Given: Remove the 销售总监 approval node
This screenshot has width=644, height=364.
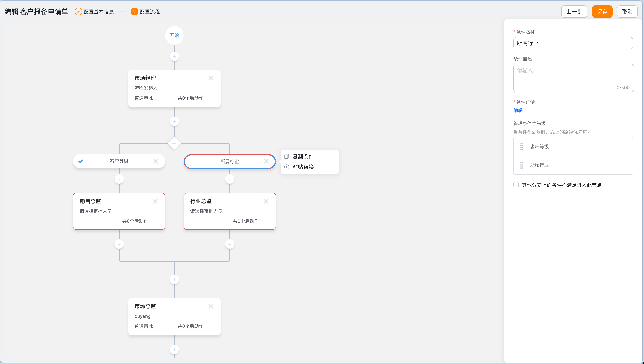Looking at the screenshot, I should 155,201.
